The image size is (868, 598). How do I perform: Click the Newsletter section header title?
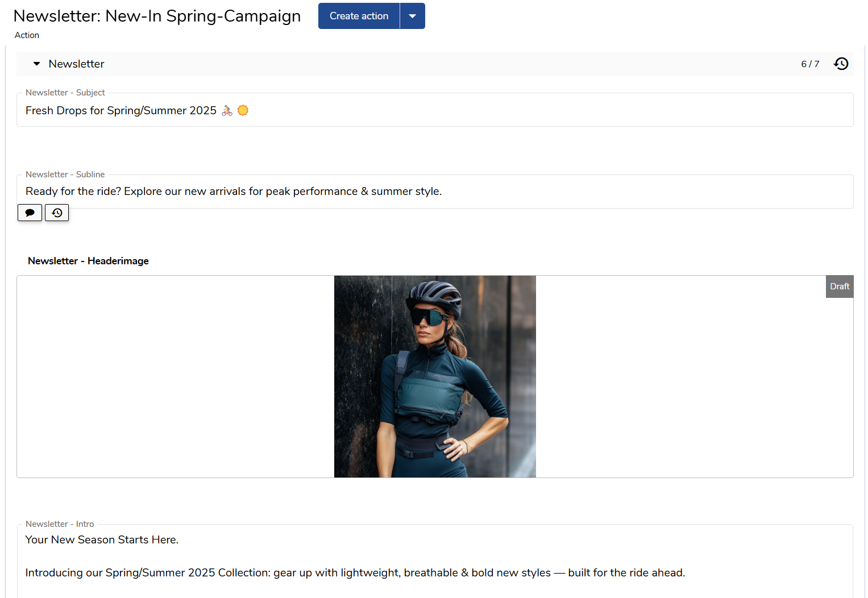77,64
